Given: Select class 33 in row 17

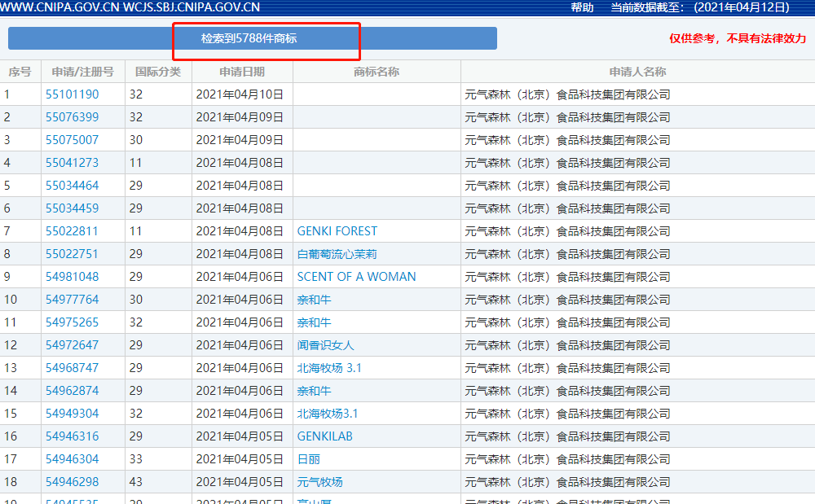Looking at the screenshot, I should [136, 460].
